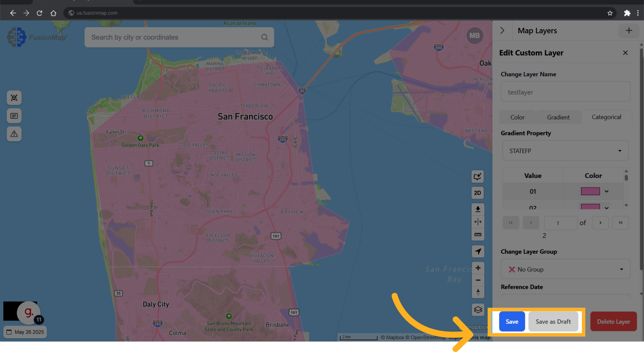Click the OpenStreetMap attribution link
Viewport: 644px width, 362px height.
[x=426, y=338]
